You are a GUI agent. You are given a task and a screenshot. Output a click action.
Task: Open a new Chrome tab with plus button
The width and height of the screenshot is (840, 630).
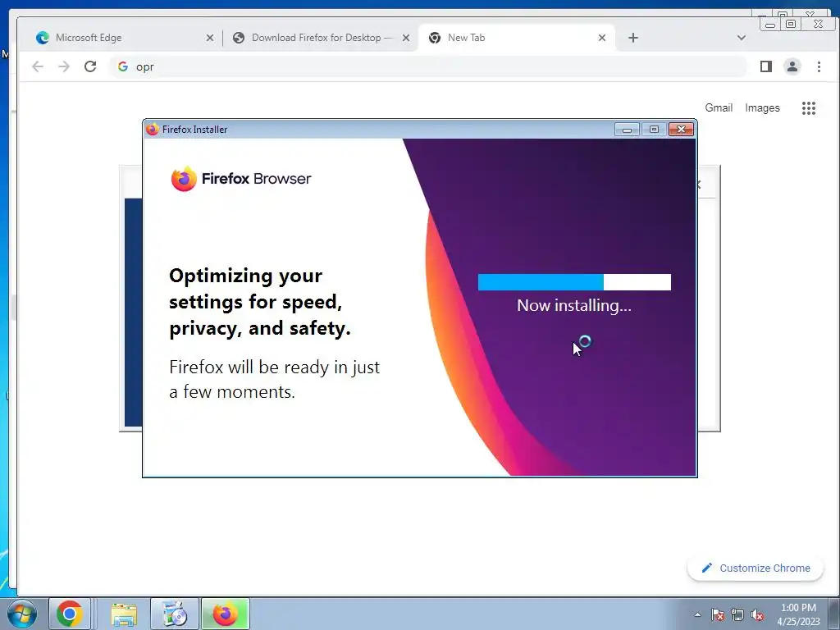(633, 38)
